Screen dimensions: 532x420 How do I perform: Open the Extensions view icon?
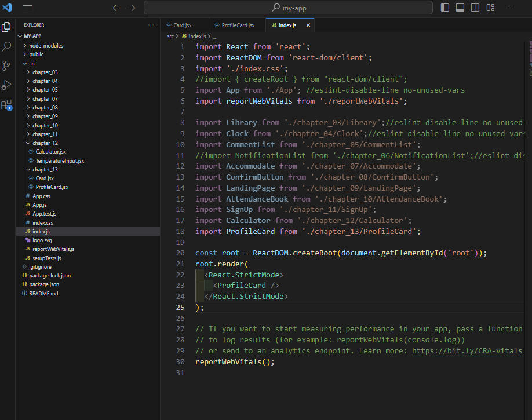(7, 105)
